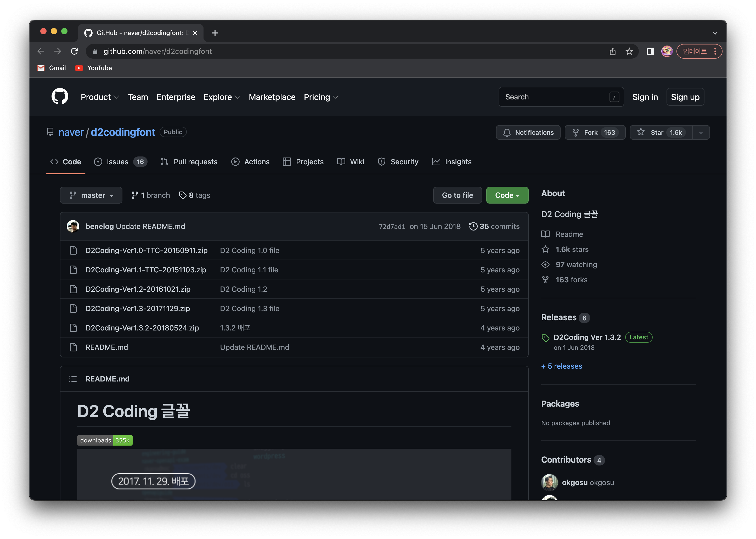Reload the page with refresh icon
756x539 pixels.
(74, 52)
